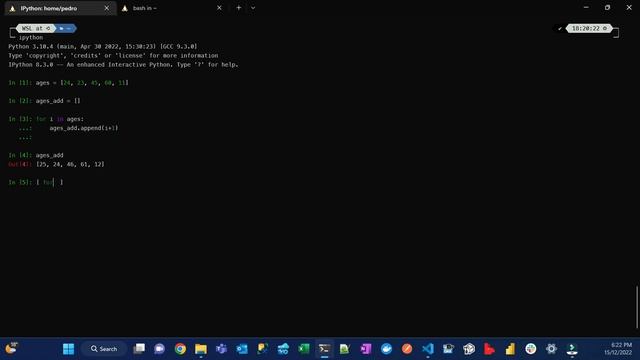
Task: Close the bash tab
Action: click(219, 8)
